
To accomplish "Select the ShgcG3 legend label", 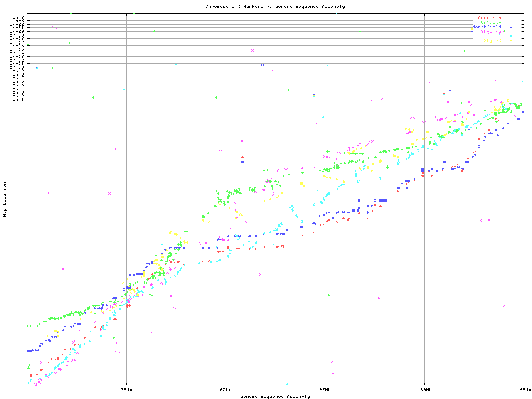I will pos(493,41).
